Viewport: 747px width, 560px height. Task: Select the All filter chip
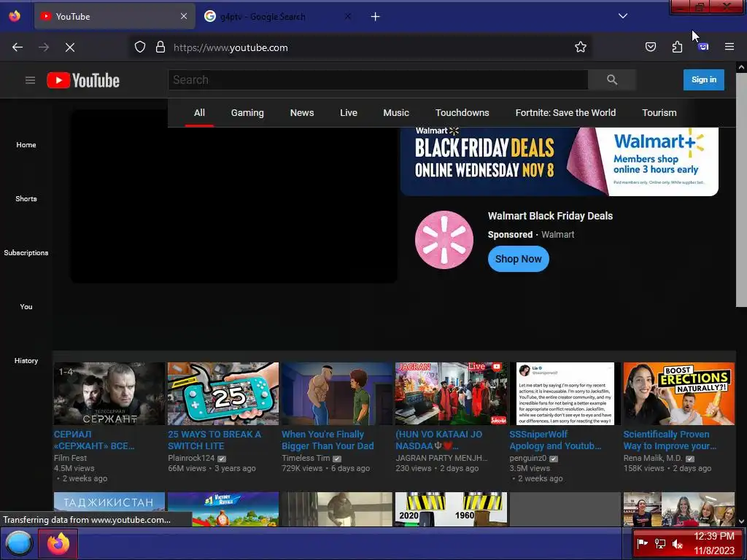[x=199, y=113]
